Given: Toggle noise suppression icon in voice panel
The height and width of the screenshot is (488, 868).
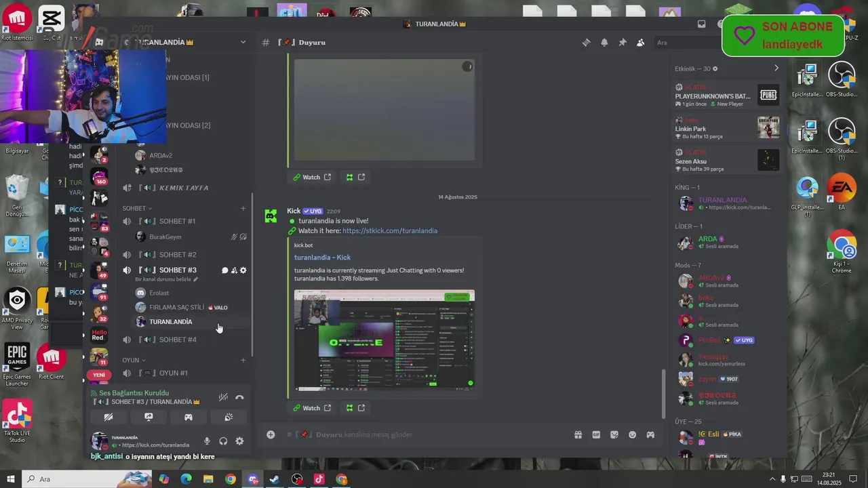Looking at the screenshot, I should coord(223,397).
